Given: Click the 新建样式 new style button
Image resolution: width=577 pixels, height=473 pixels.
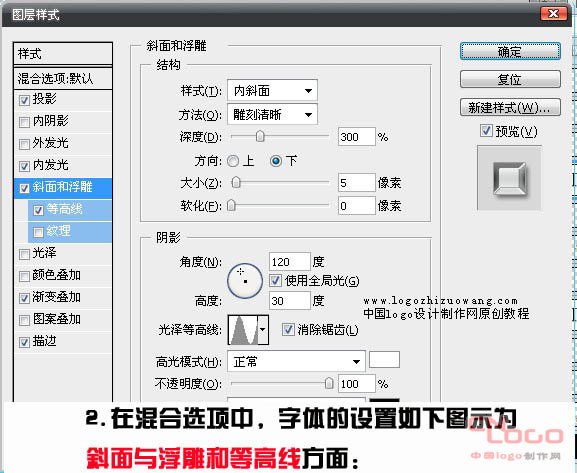Looking at the screenshot, I should click(x=510, y=107).
